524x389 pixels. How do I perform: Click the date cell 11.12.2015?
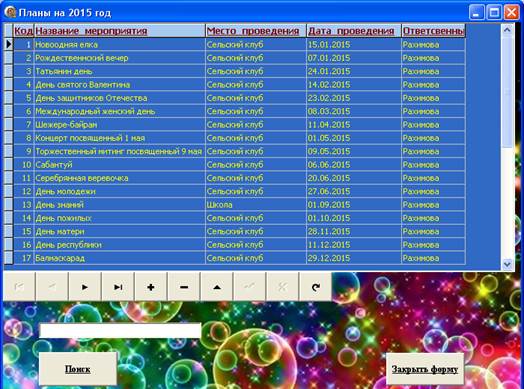[354, 245]
